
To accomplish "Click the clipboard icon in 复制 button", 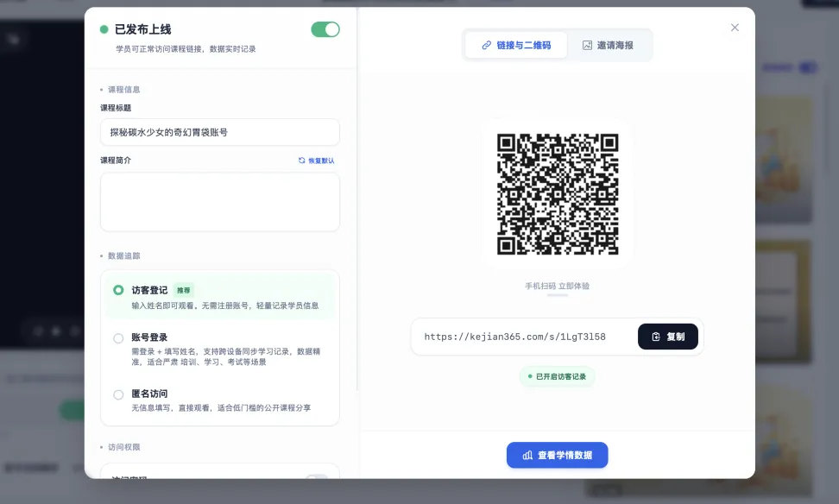I will 656,337.
